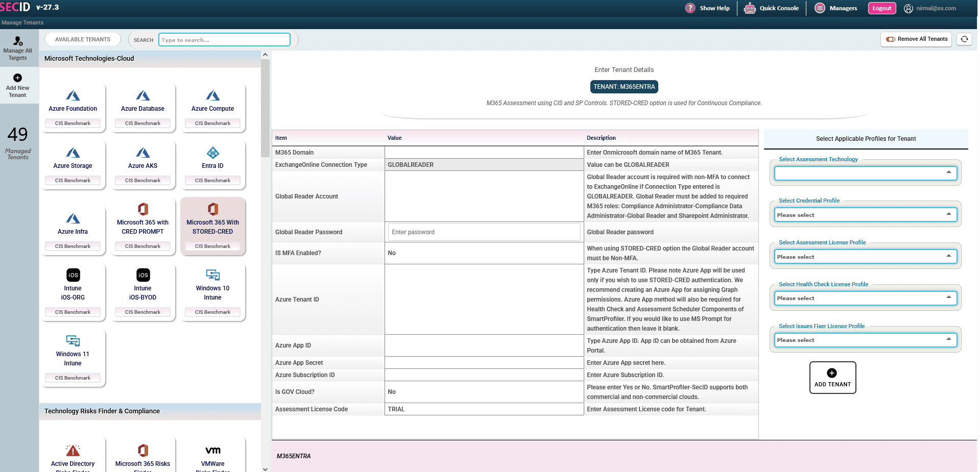
Task: Click the M365 Domain value field
Action: point(484,153)
